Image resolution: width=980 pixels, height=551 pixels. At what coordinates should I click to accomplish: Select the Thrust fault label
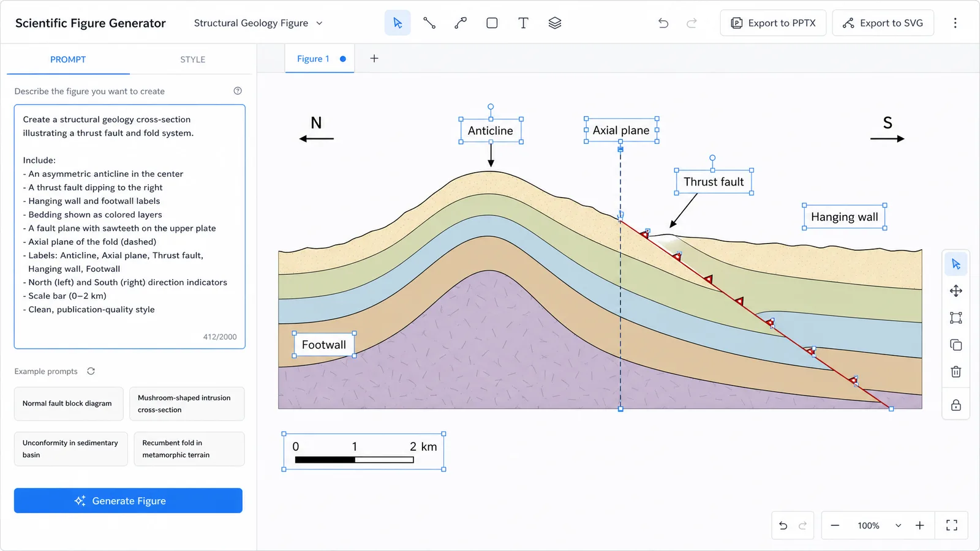[714, 182]
